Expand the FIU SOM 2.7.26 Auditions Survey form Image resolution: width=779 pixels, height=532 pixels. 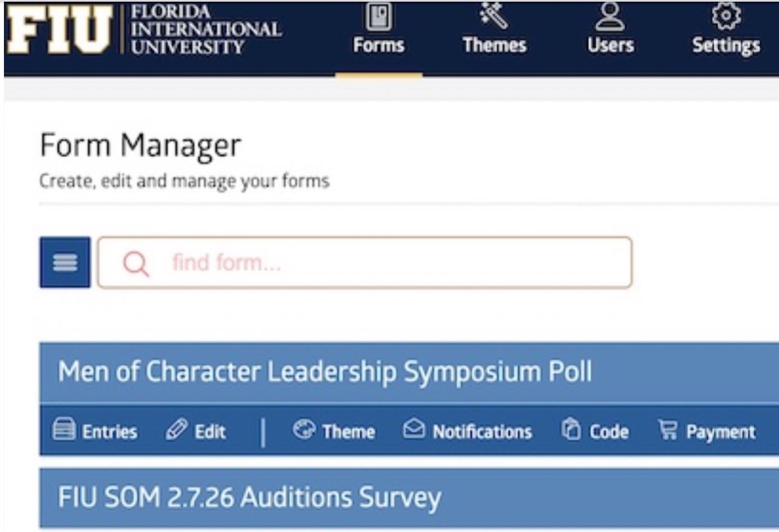click(250, 498)
